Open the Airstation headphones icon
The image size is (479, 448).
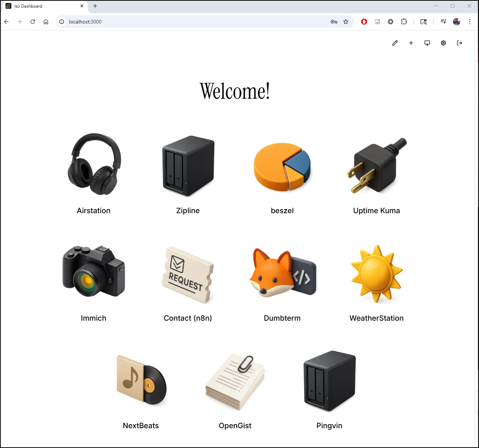[94, 164]
